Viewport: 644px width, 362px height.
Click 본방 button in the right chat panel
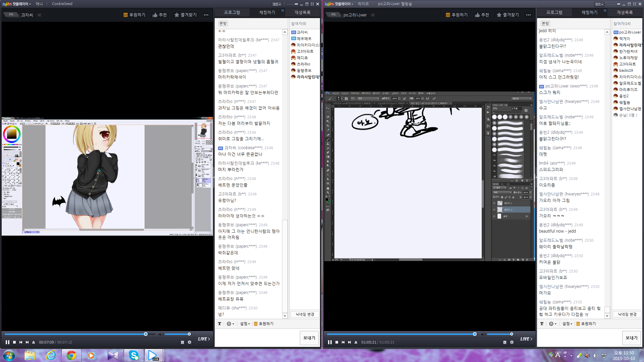click(x=545, y=23)
